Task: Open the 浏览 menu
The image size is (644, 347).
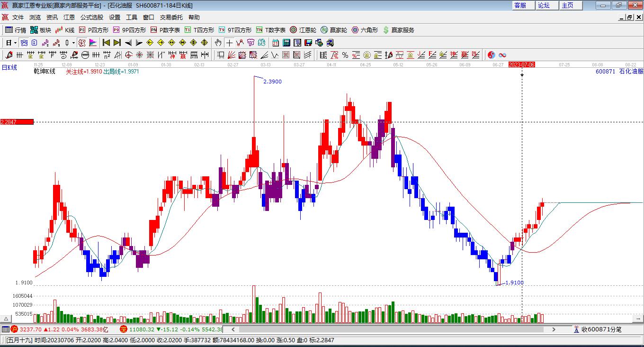Action: tap(35, 18)
